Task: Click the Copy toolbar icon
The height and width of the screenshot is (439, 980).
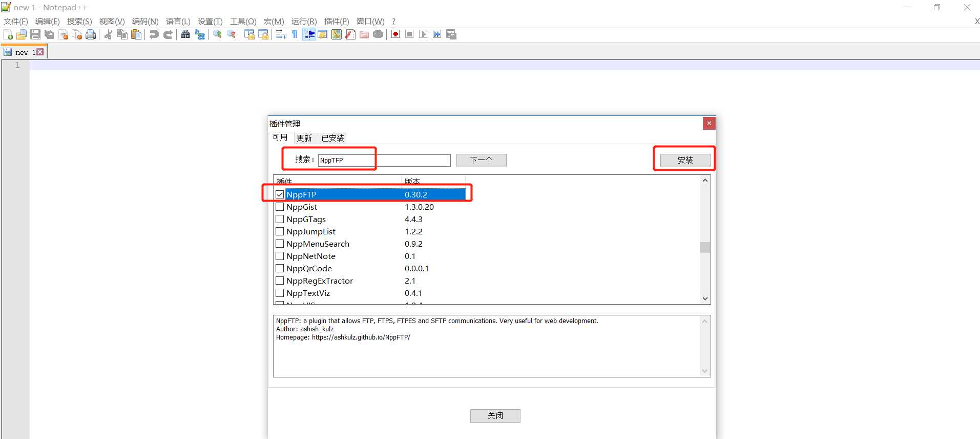Action: tap(122, 34)
